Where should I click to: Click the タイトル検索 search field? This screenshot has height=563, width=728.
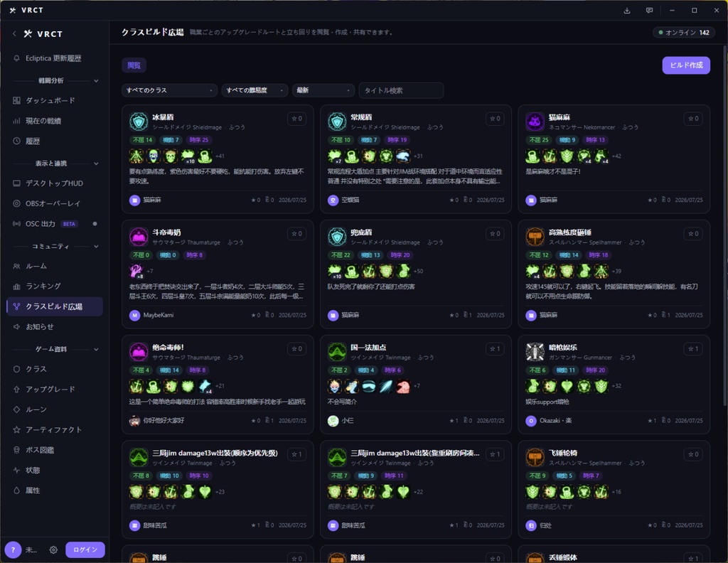401,90
